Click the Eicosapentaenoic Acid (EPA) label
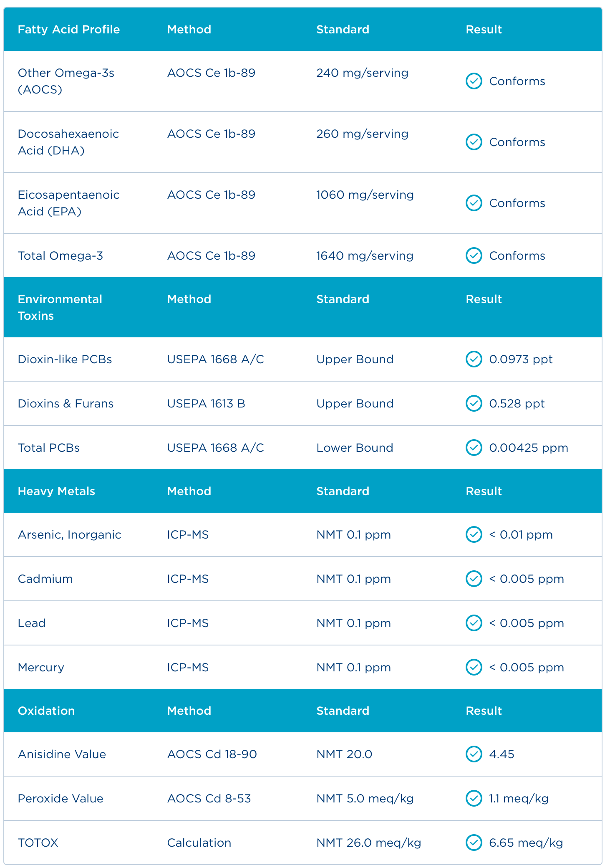Screen dimensions: 605x868 pos(68,203)
